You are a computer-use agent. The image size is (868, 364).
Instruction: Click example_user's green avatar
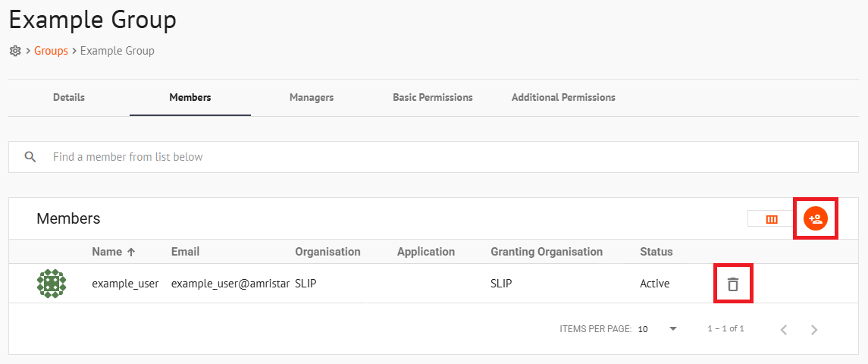[x=51, y=284]
